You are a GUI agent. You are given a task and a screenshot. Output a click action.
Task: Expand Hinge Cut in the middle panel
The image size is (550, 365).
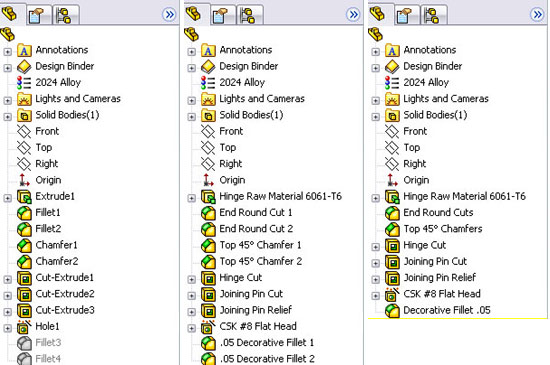pyautogui.click(x=192, y=279)
